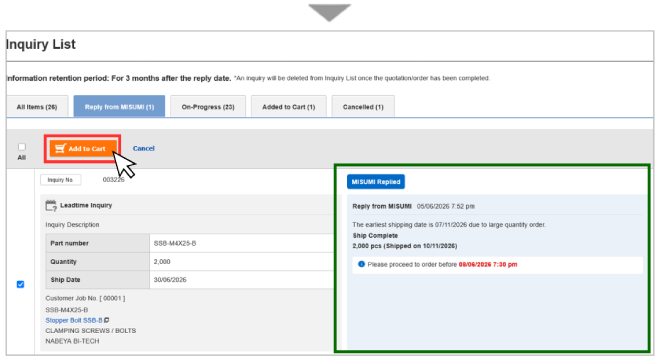Click the CLAMPING SCREWS / BOLTS category text
The height and width of the screenshot is (362, 660).
(x=90, y=331)
